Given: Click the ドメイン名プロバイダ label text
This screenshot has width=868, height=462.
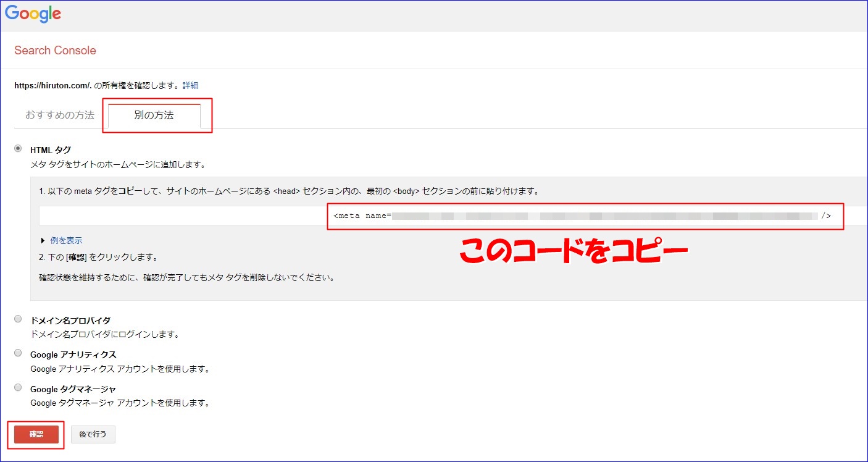Looking at the screenshot, I should pyautogui.click(x=70, y=321).
